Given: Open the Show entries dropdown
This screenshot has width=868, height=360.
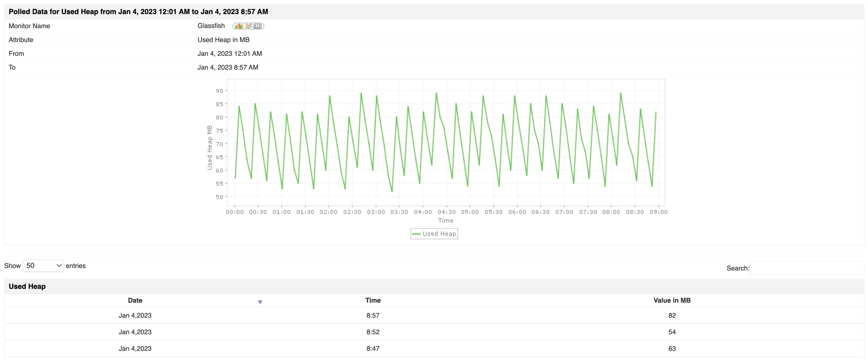Looking at the screenshot, I should tap(43, 266).
